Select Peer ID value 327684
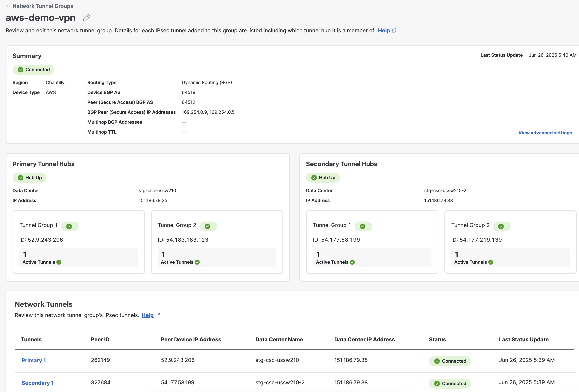Image resolution: width=579 pixels, height=392 pixels. coord(101,382)
